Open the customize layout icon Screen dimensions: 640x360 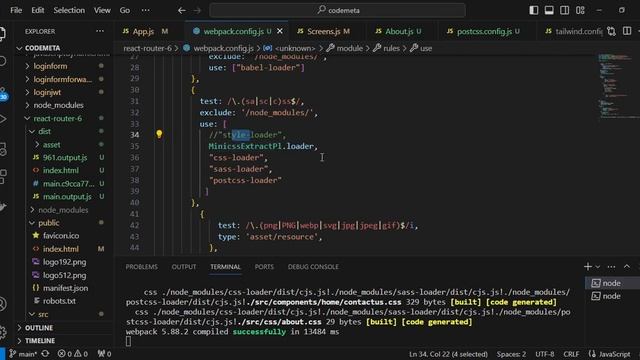tap(580, 10)
